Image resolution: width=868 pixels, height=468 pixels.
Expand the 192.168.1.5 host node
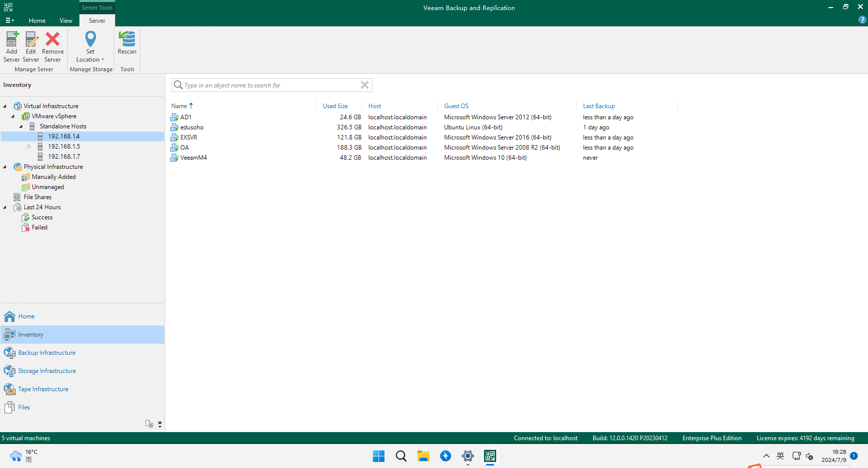click(x=29, y=147)
